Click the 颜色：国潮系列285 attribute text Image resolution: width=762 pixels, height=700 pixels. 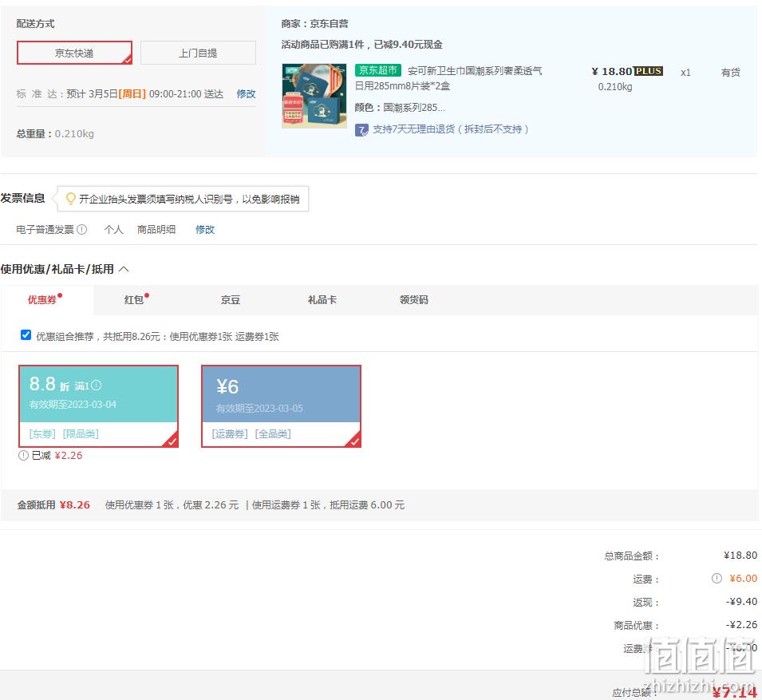(400, 108)
